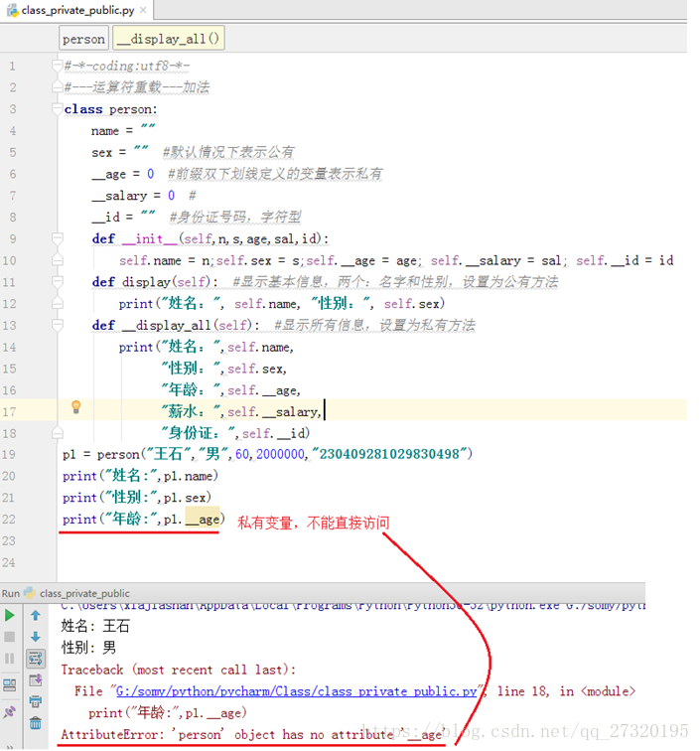Collapse display method using the line 11 fold marker
The width and height of the screenshot is (700, 751).
click(57, 281)
